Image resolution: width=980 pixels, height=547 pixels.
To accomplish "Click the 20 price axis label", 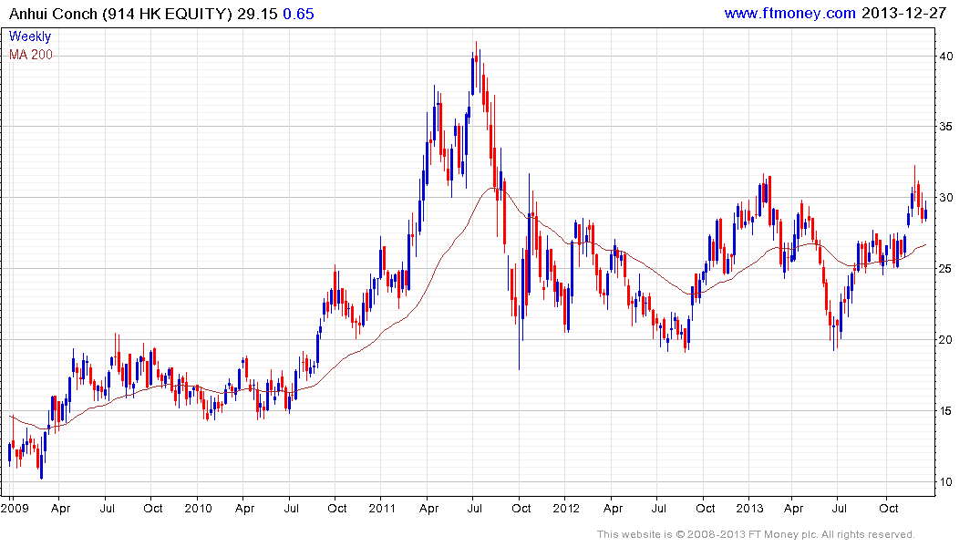I will 946,340.
